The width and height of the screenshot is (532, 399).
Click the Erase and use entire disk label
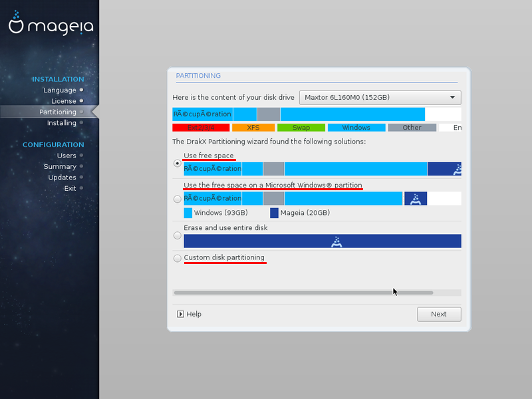pos(225,228)
